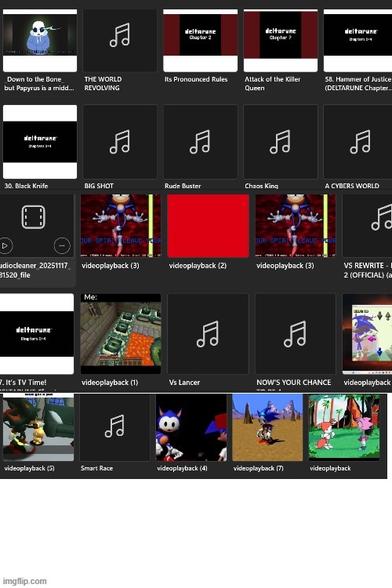The image size is (392, 588).
Task: Click the "Vs Lancer" file name
Action: click(184, 383)
